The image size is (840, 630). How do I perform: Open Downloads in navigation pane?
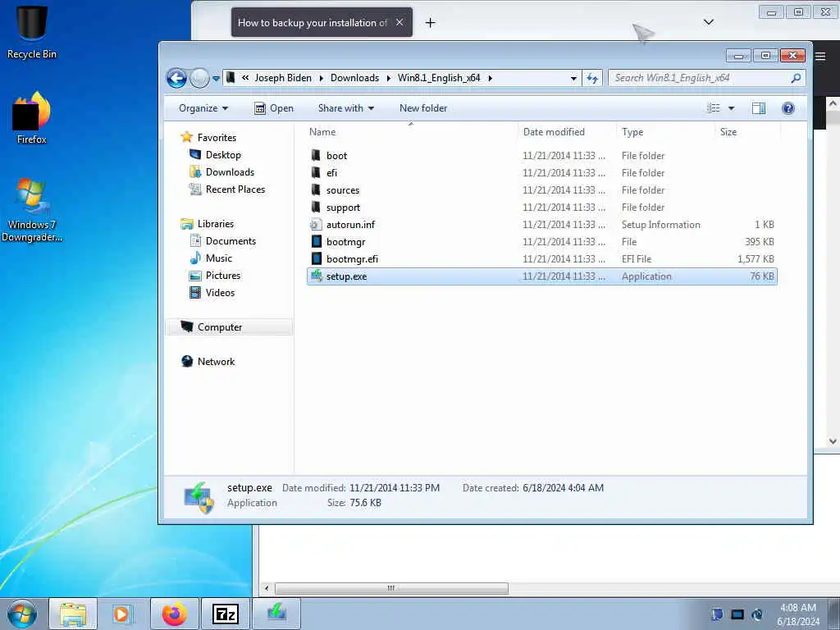[221, 172]
